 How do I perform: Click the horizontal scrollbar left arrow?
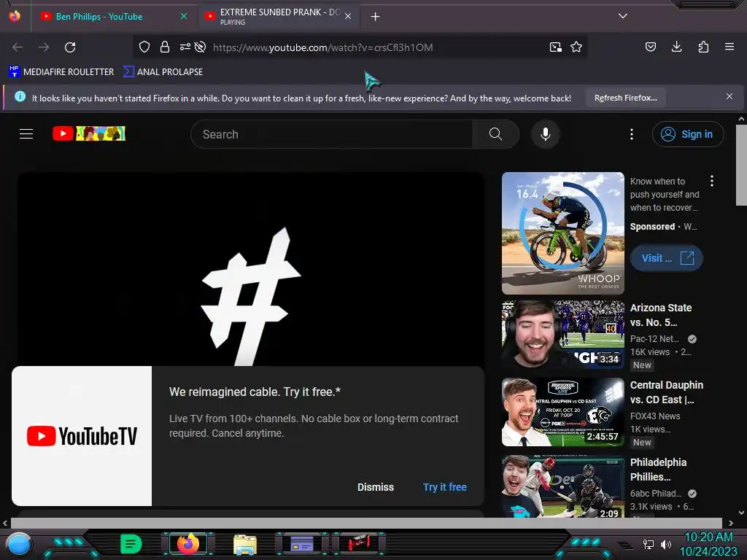pyautogui.click(x=5, y=524)
